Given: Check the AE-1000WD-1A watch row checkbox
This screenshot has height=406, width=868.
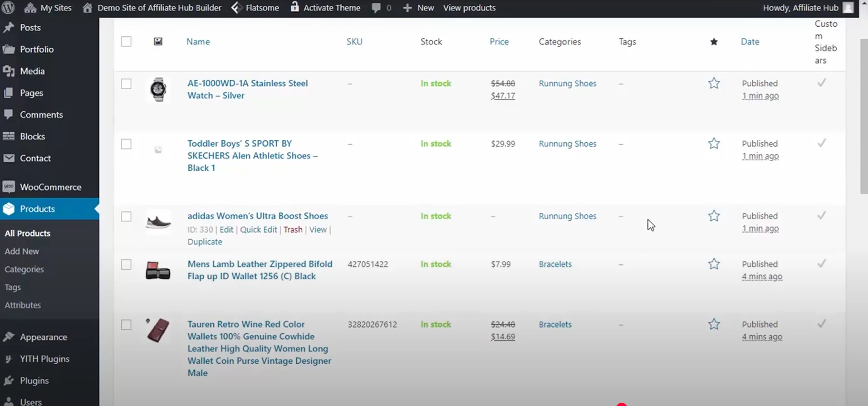Looking at the screenshot, I should (x=126, y=84).
